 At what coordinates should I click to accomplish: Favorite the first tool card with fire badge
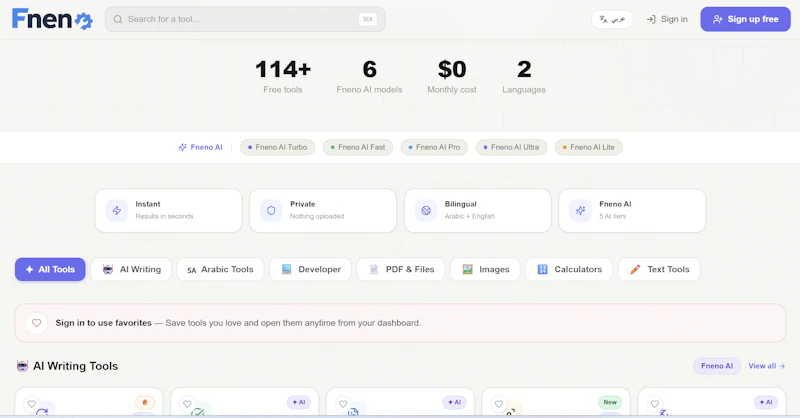click(x=32, y=404)
